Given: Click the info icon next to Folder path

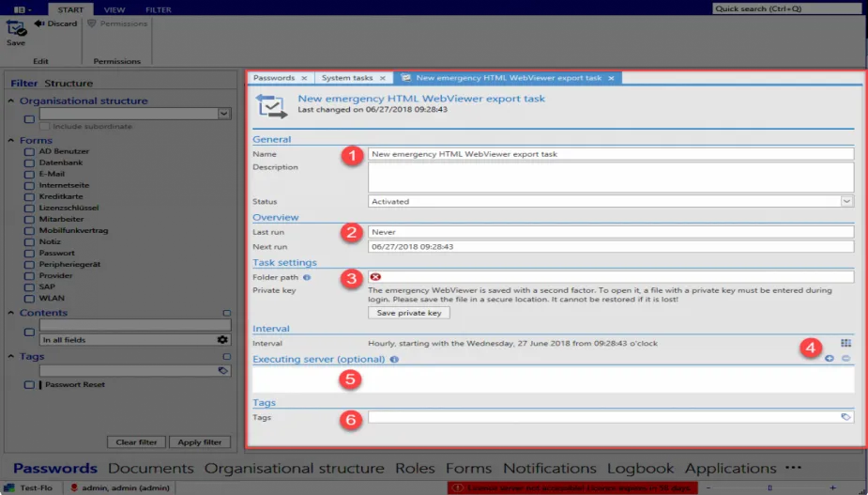Looking at the screenshot, I should tap(307, 277).
